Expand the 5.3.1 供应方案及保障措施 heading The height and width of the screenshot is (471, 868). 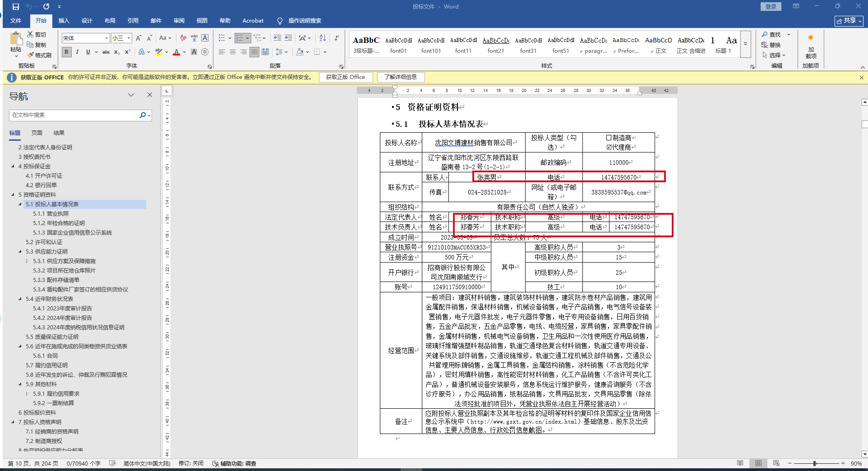tap(27, 261)
